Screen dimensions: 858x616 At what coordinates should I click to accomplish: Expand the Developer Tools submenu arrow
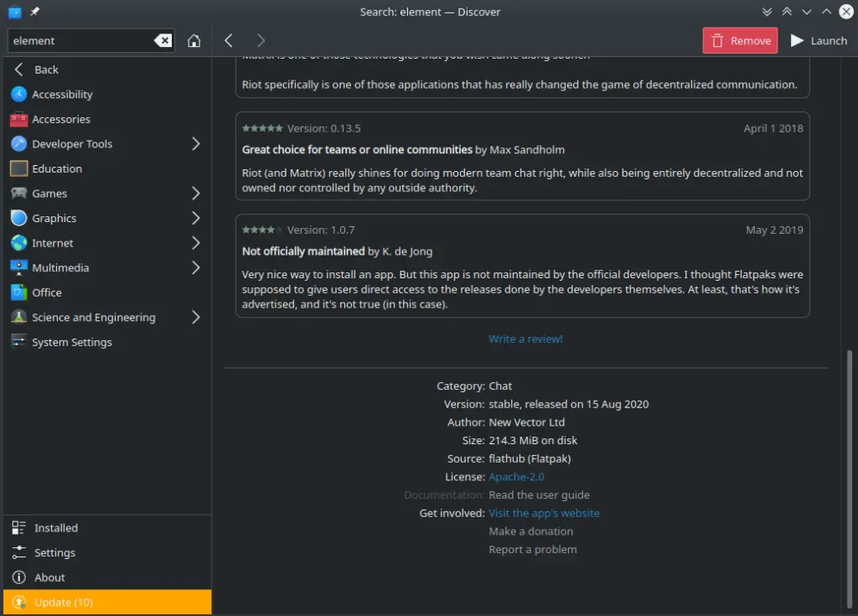(x=195, y=144)
